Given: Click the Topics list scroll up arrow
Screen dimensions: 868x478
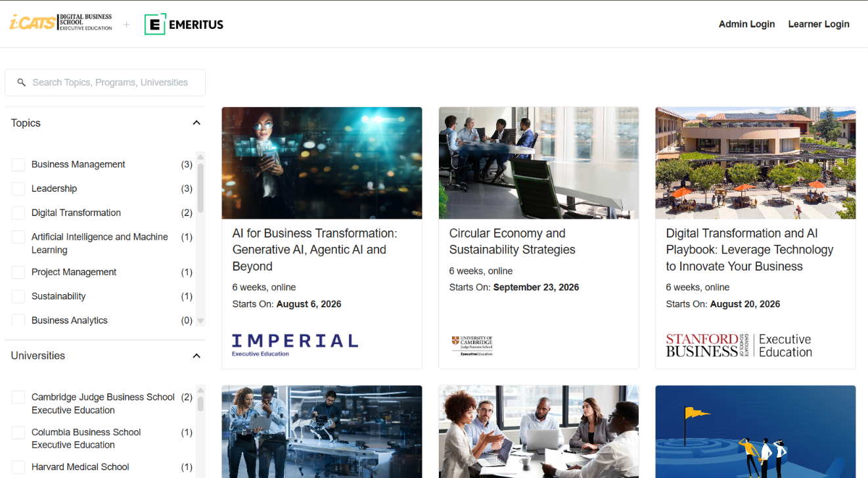Looking at the screenshot, I should (x=200, y=157).
